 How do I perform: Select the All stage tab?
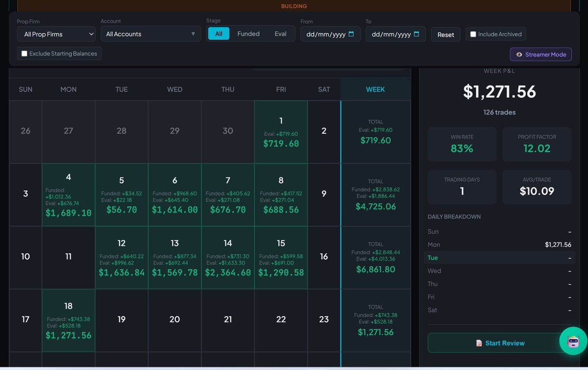(219, 33)
